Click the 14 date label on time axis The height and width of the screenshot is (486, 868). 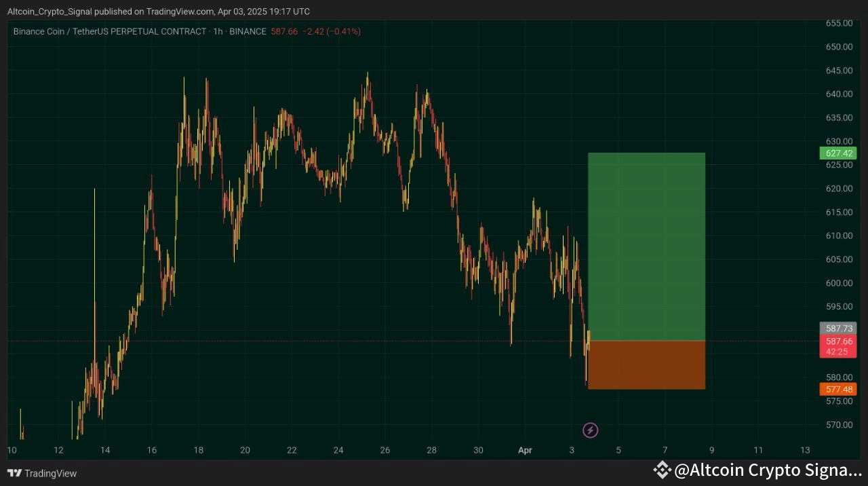[105, 450]
